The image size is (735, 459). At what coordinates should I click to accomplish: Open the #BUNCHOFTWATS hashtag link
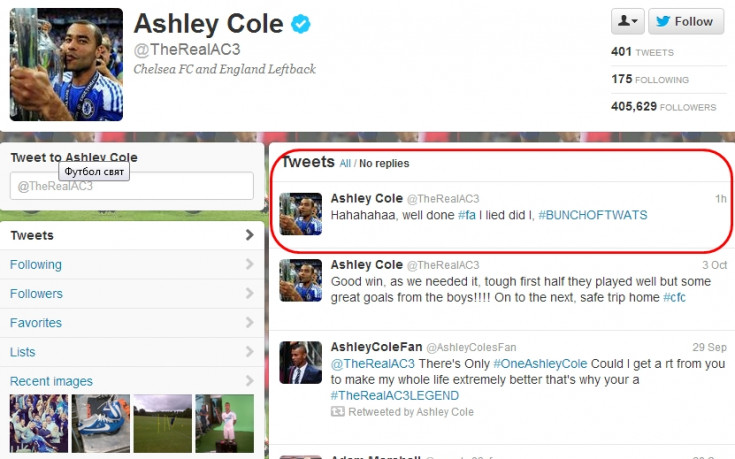[593, 215]
